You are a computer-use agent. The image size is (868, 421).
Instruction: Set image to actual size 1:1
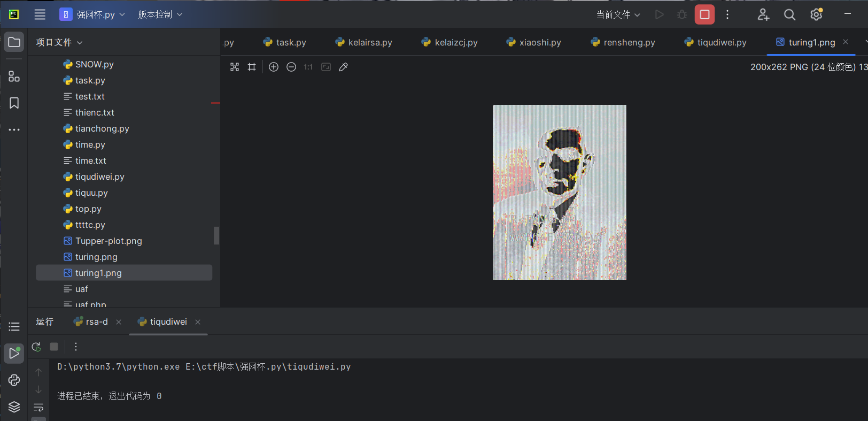tap(308, 67)
